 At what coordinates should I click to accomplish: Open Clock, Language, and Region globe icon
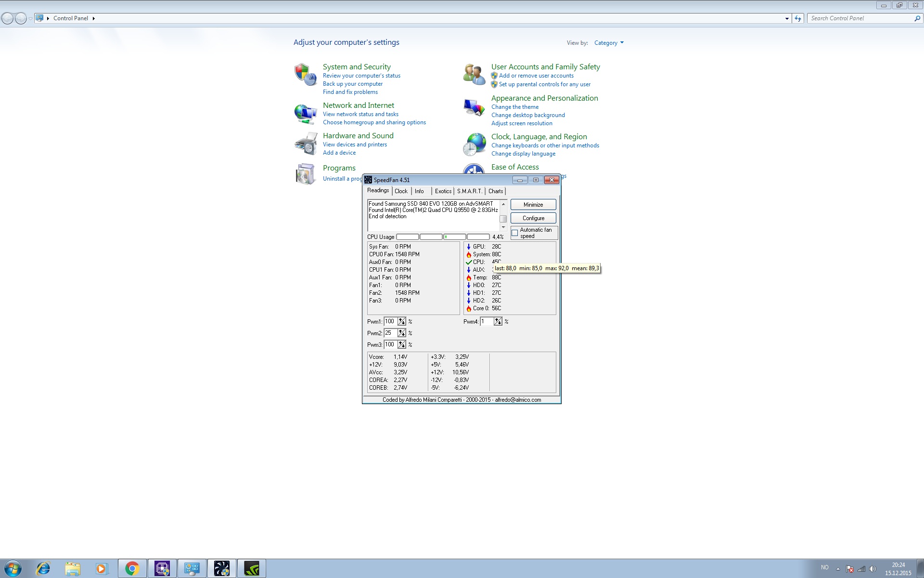pos(474,144)
